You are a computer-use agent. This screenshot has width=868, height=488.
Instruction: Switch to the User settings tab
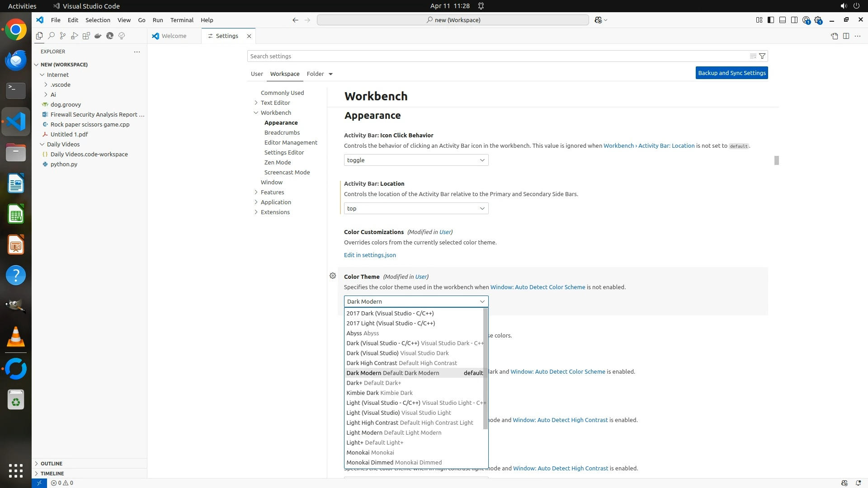click(257, 74)
